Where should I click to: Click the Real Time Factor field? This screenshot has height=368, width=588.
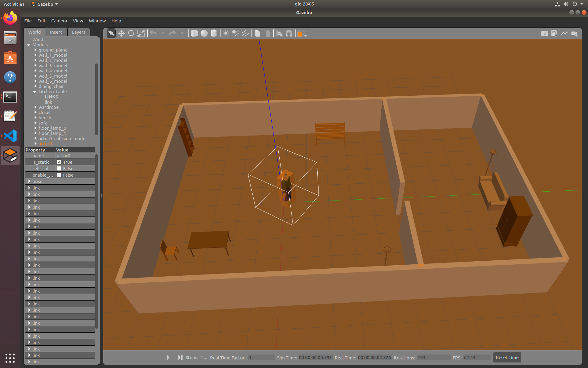[261, 358]
